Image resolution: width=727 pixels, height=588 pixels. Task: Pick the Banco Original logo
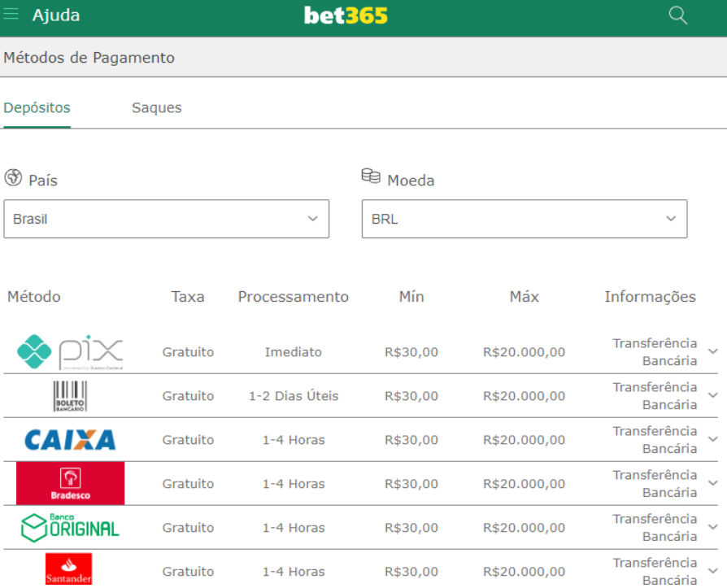click(70, 527)
